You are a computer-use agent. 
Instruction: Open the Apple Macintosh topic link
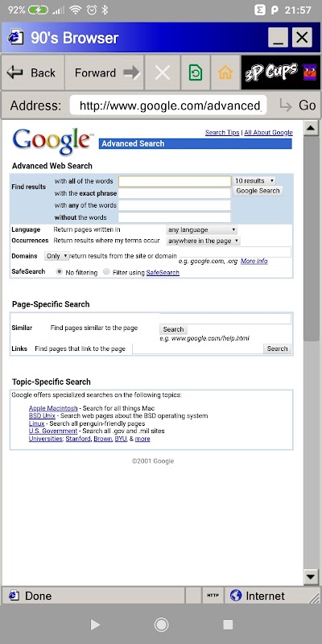[53, 408]
